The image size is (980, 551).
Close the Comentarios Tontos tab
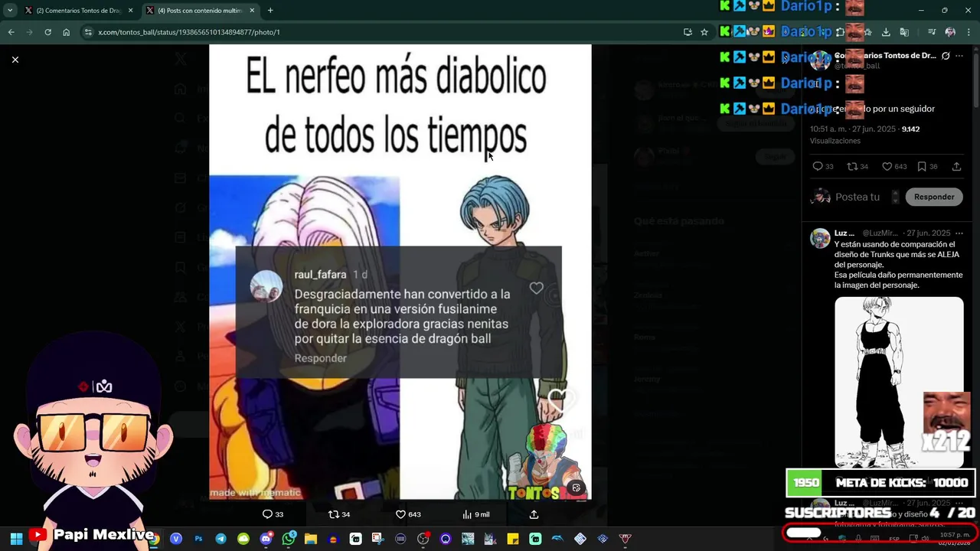[130, 11]
